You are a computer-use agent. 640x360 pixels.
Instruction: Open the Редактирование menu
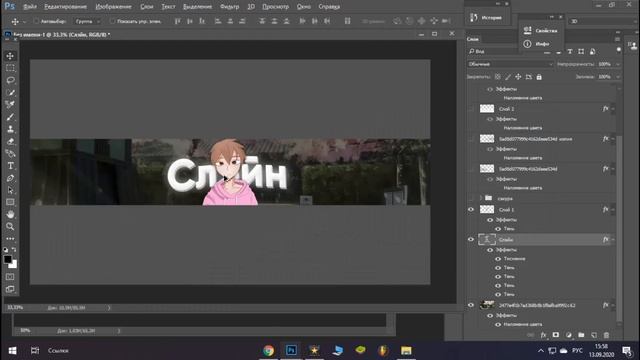point(65,7)
